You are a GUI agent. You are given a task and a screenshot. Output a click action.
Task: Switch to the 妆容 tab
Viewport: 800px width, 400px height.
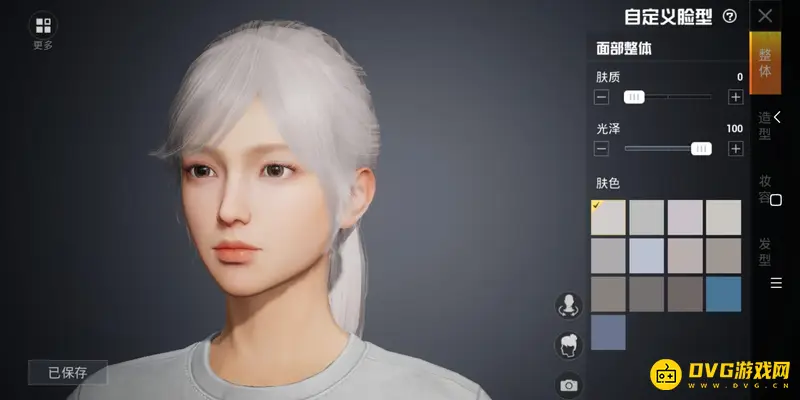click(764, 189)
